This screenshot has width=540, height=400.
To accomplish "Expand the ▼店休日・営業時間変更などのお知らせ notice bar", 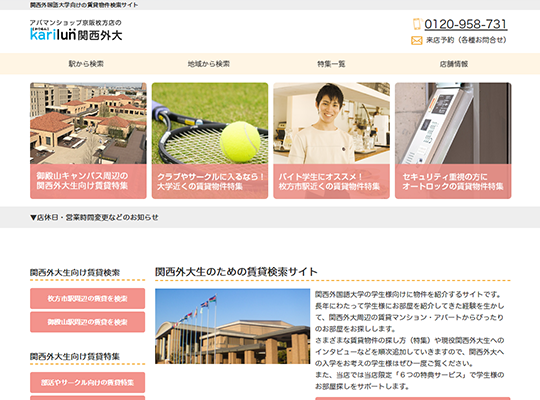I will (270, 217).
